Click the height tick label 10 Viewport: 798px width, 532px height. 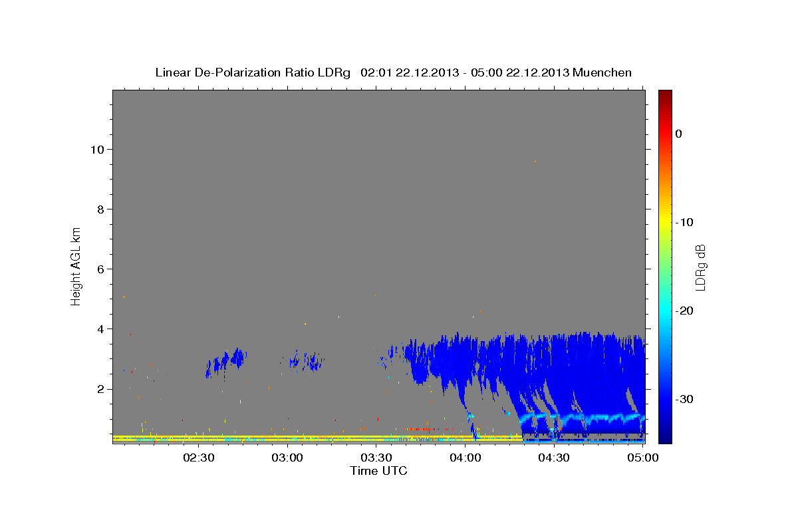coord(96,149)
